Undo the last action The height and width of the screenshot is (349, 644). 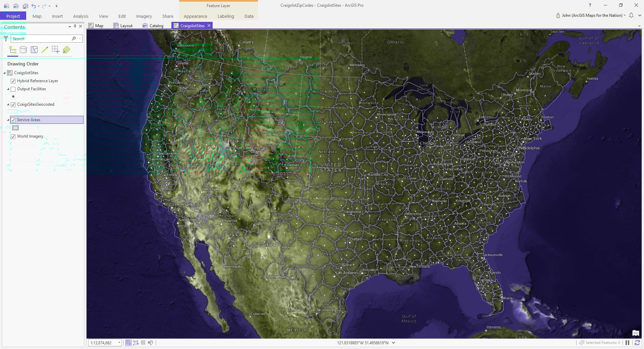pos(34,6)
